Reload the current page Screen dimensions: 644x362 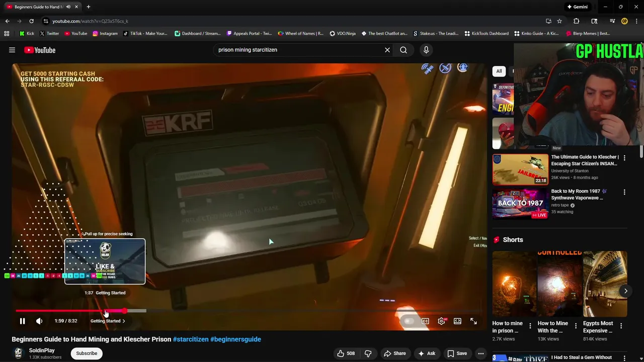(31, 21)
